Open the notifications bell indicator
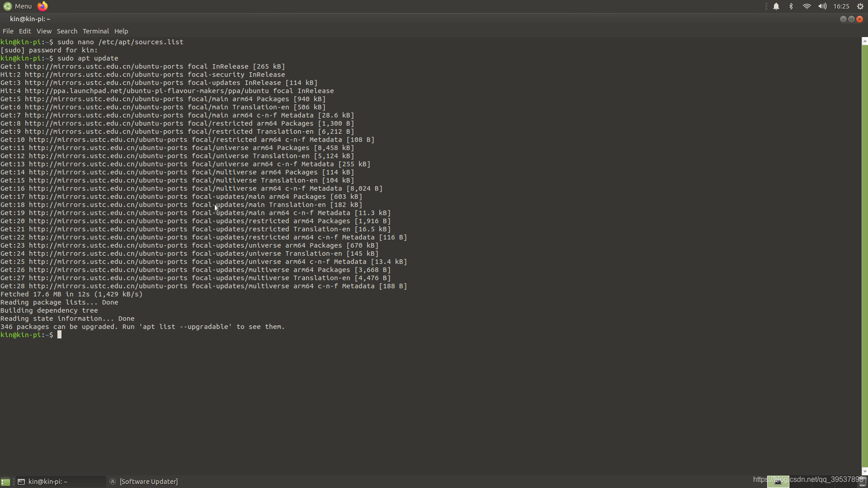 776,6
